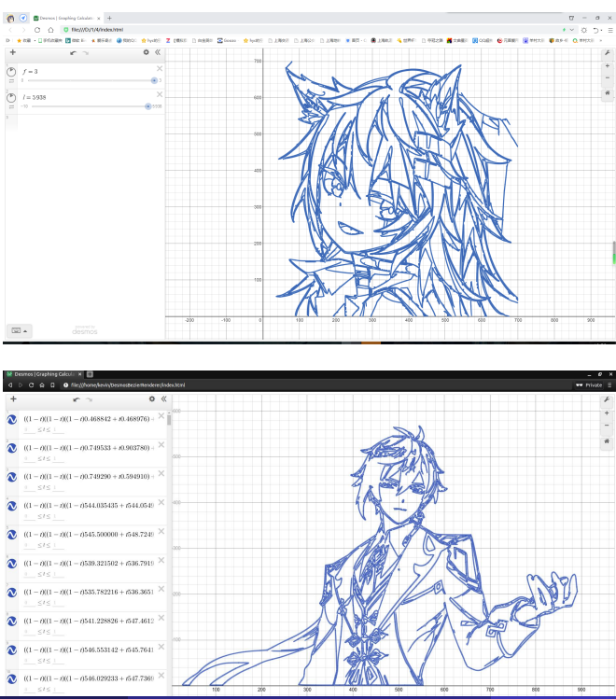
Task: Open graph settings wrench in top window
Action: click(x=607, y=53)
